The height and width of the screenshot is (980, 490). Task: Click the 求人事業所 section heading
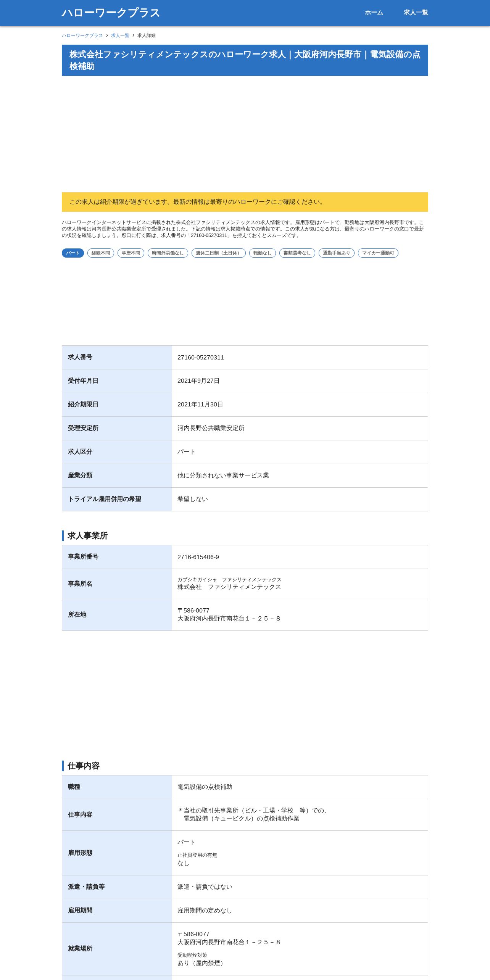pos(87,536)
